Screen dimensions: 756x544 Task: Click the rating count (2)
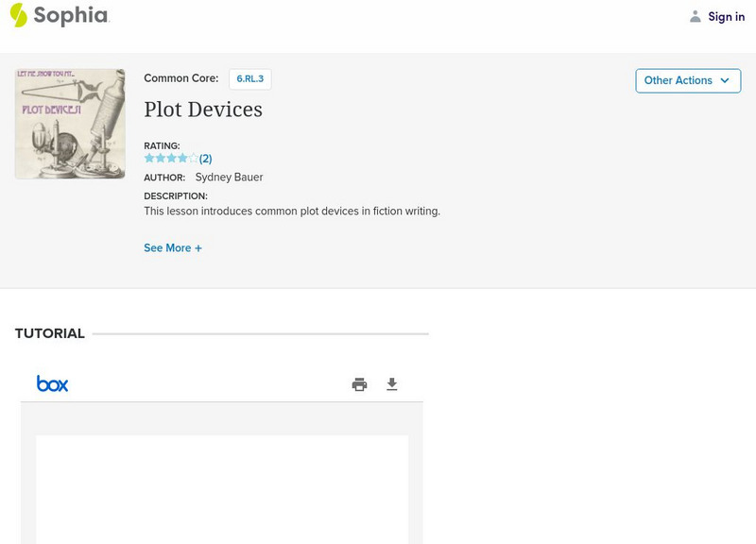(x=205, y=159)
